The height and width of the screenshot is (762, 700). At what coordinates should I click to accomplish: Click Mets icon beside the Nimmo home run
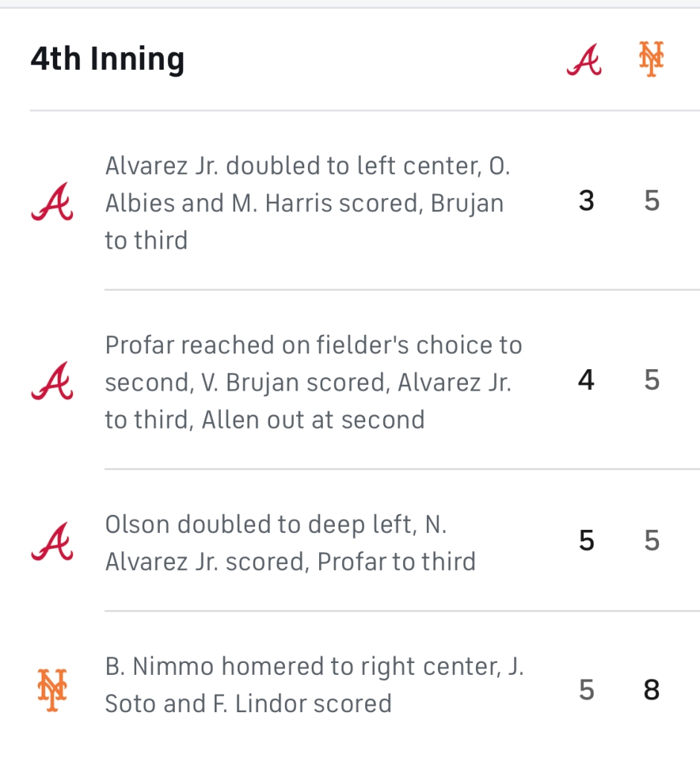click(52, 690)
